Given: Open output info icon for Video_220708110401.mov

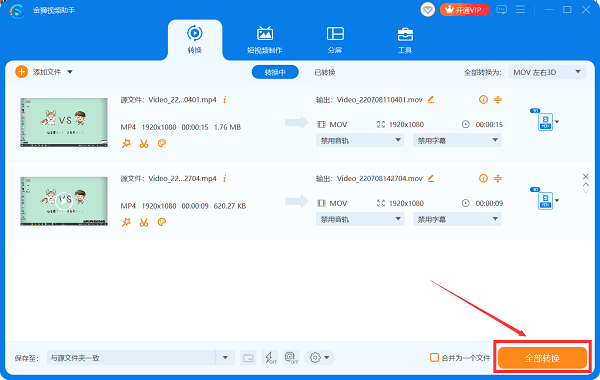Looking at the screenshot, I should [x=483, y=99].
